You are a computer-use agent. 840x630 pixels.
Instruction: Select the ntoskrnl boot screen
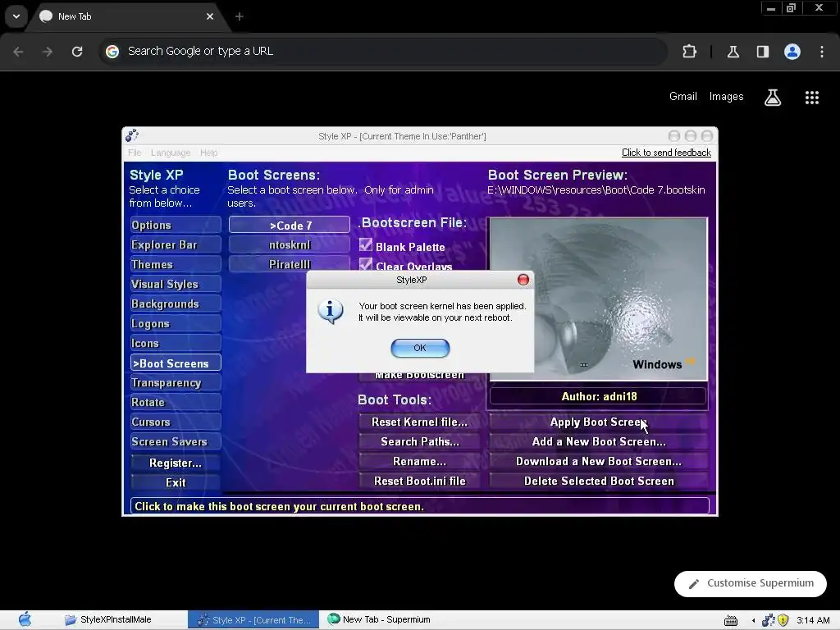point(290,244)
